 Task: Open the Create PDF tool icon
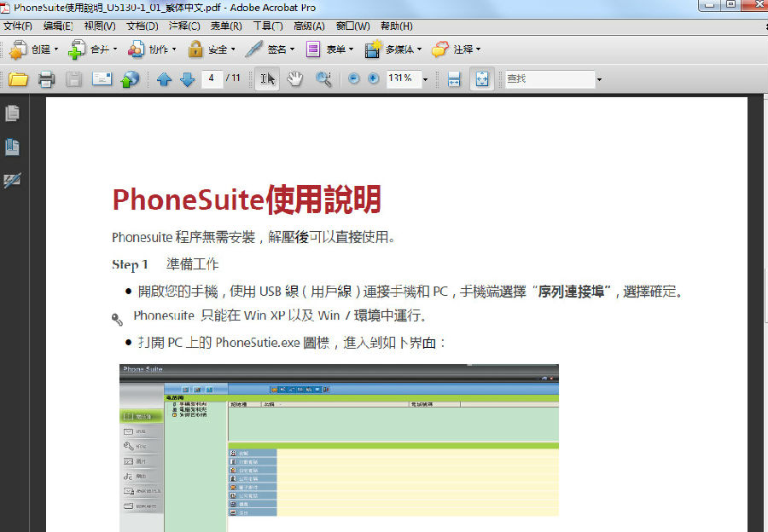point(18,49)
